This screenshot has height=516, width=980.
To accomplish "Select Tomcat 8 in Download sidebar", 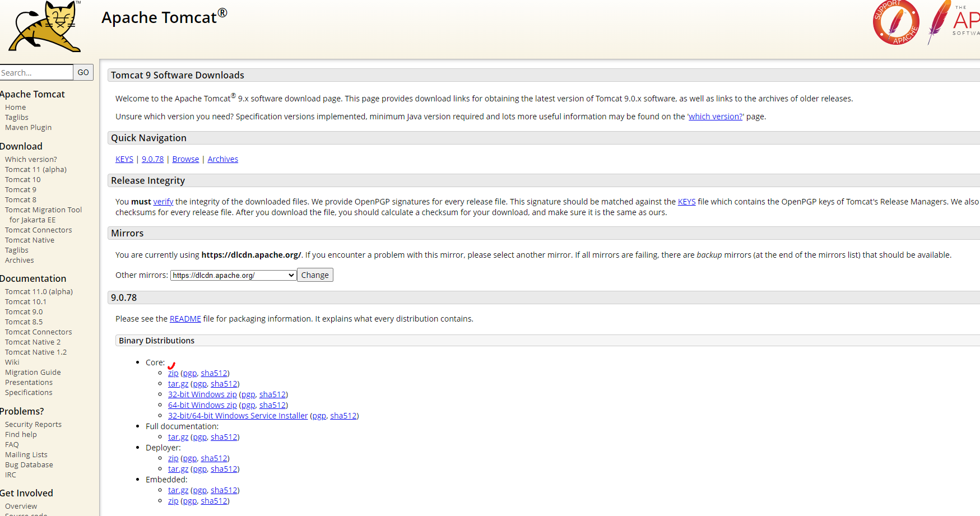I will [21, 200].
